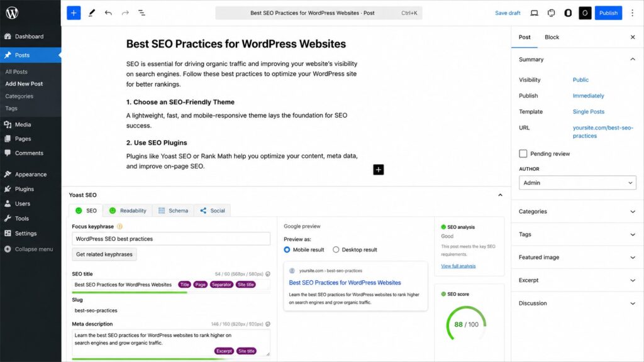
Task: Collapse the Yoast SEO metabox
Action: [500, 195]
